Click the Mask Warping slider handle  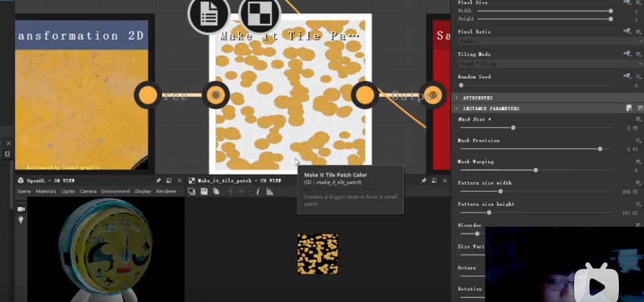pos(536,170)
